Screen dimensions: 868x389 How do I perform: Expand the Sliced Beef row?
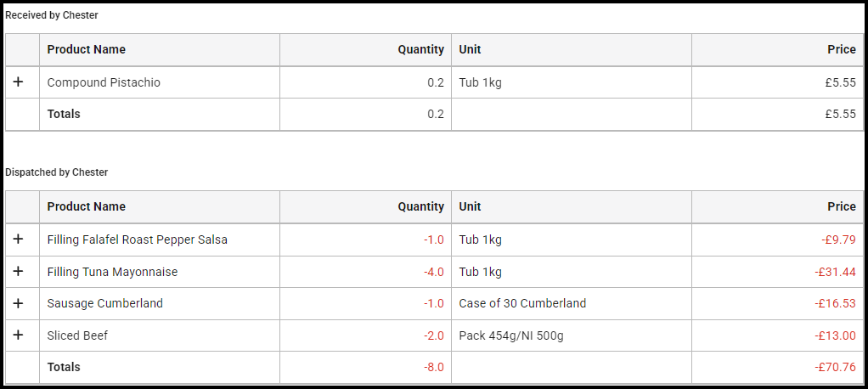click(x=19, y=335)
